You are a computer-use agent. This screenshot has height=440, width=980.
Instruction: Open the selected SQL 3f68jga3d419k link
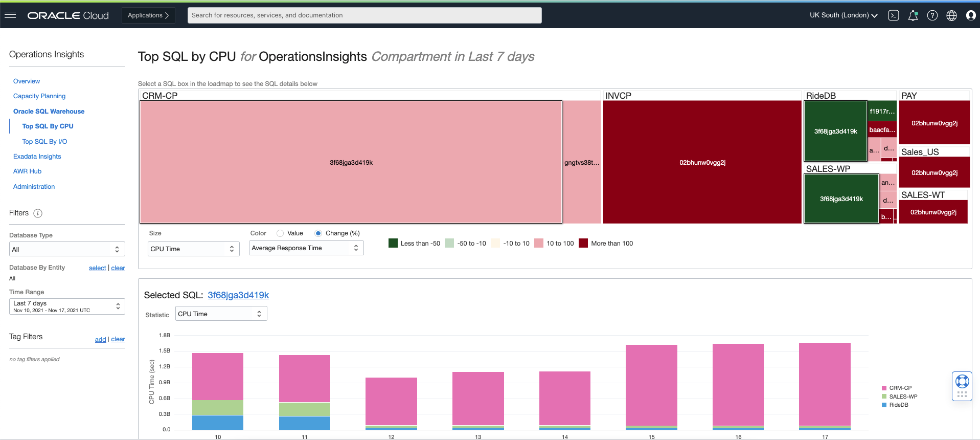(x=238, y=295)
